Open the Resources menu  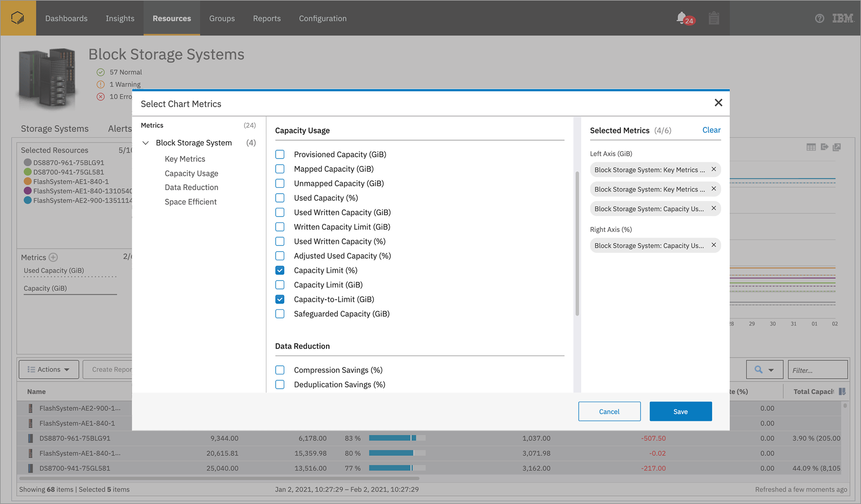coord(172,18)
